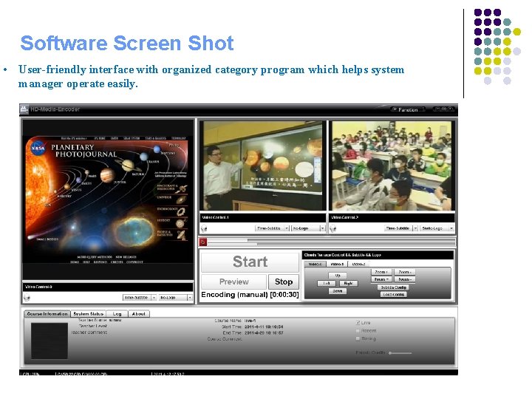Open Video Control-1 No-Logo dropdown
The width and height of the screenshot is (532, 399).
[x=308, y=228]
